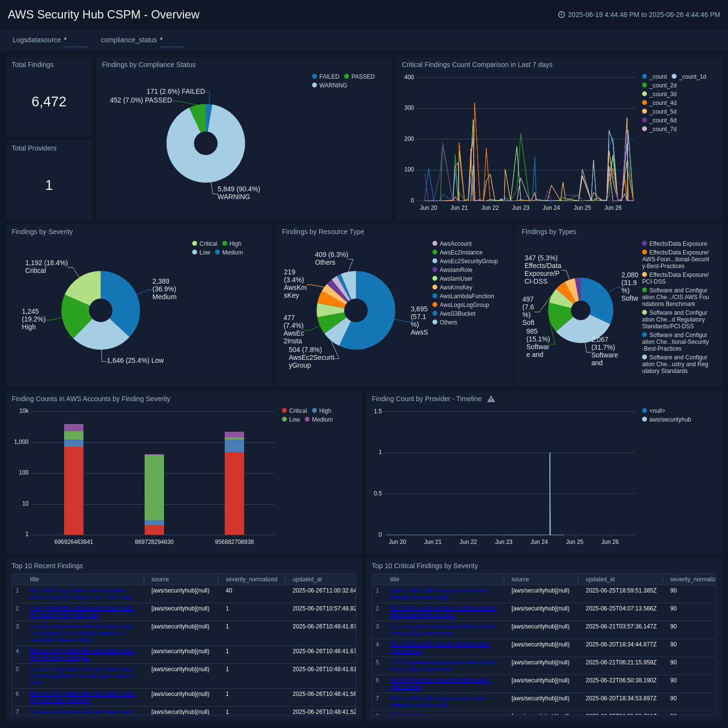
Task: Toggle <null> legend in Provider Timeline
Action: click(x=653, y=411)
